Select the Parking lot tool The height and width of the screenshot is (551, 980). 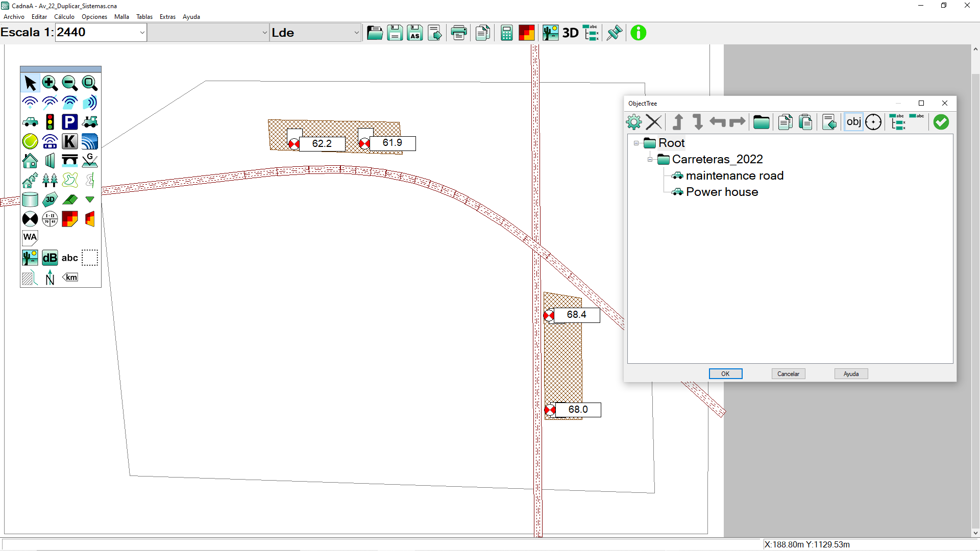click(x=69, y=122)
